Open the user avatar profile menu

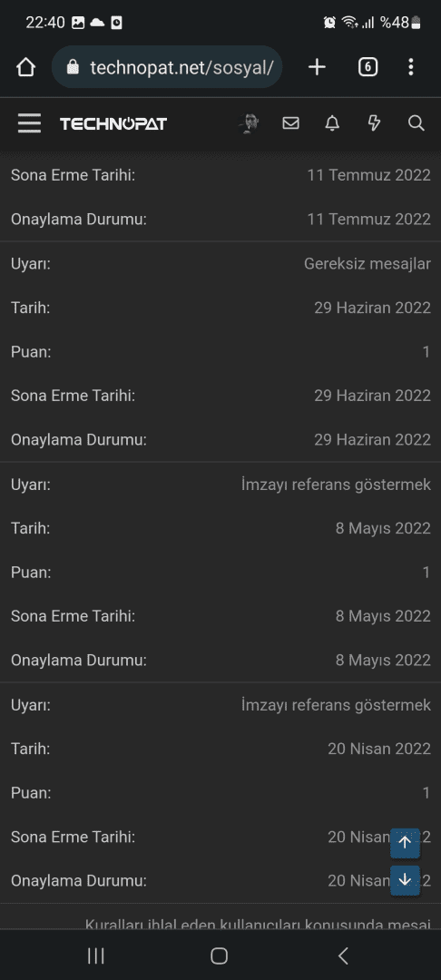[249, 123]
